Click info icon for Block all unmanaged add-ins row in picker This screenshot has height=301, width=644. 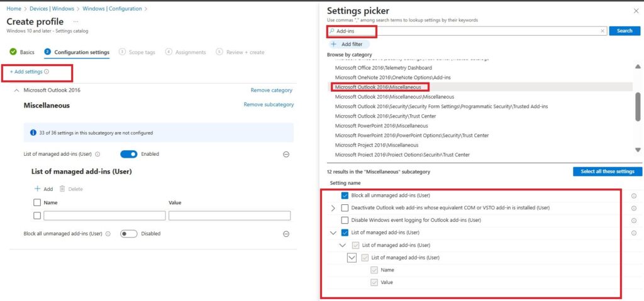tap(633, 195)
